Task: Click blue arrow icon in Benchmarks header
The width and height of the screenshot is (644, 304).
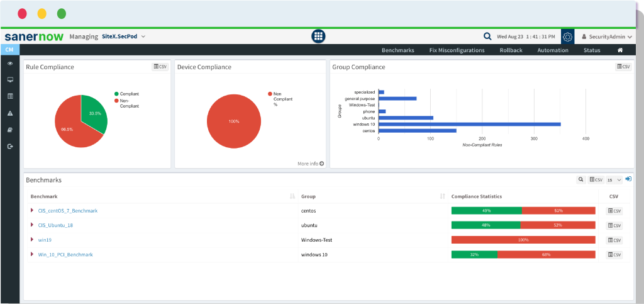Action: tap(628, 179)
